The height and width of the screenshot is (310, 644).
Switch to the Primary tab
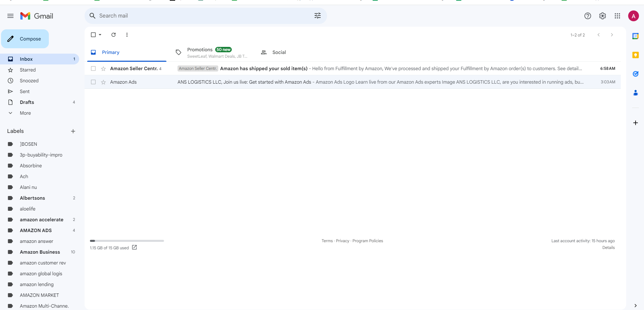(x=127, y=52)
